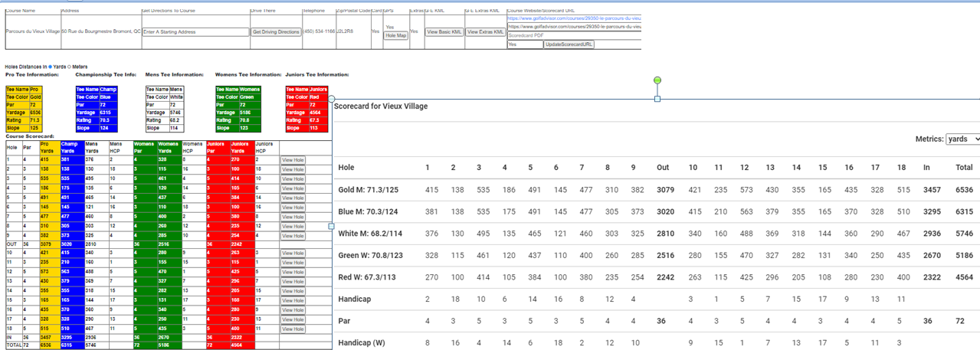Open the blue golfadvisor.com course link
Viewport: 980px width, 350px height.
574,18
